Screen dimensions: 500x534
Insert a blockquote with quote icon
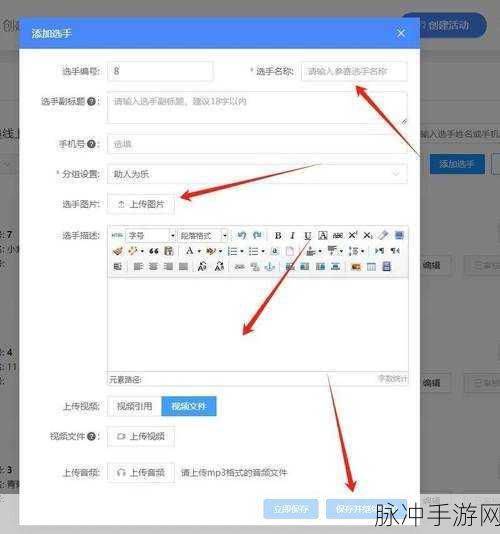click(154, 251)
